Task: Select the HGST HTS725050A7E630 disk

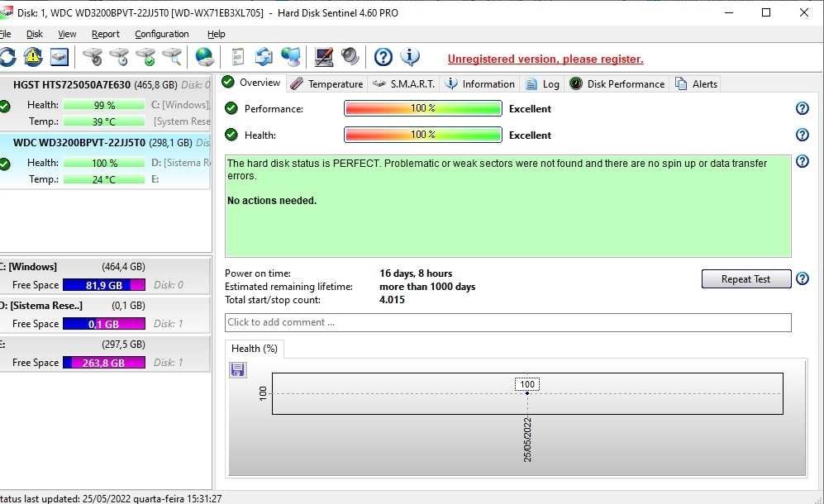Action: coord(105,102)
